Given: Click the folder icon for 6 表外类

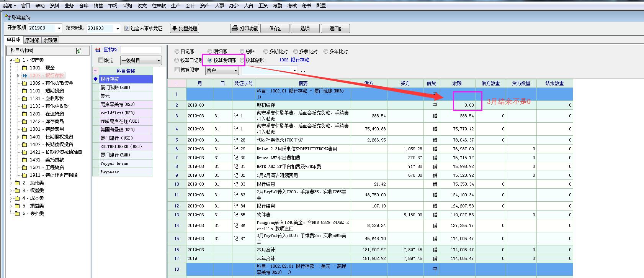Looking at the screenshot, I should point(17,214).
